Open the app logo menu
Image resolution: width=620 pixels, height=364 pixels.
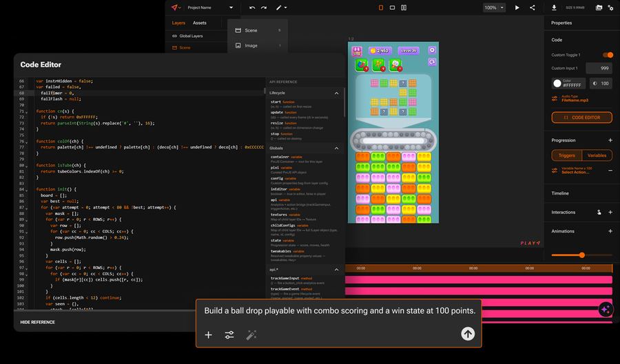[176, 8]
